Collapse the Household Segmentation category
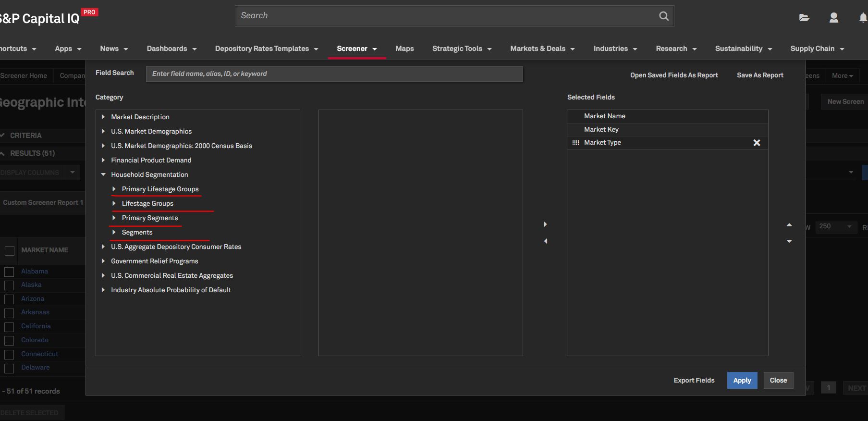 [103, 174]
